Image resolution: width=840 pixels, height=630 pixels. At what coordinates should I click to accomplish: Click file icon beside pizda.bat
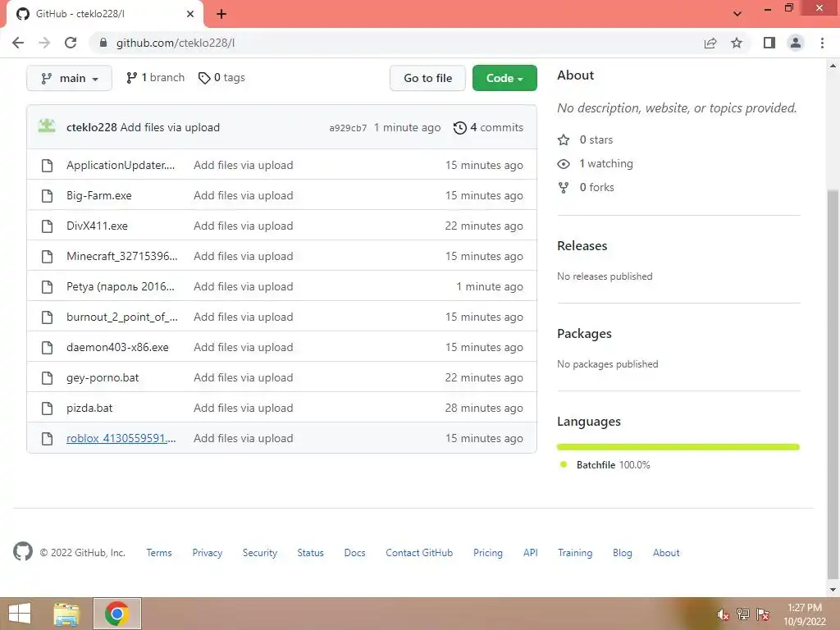[x=47, y=408]
